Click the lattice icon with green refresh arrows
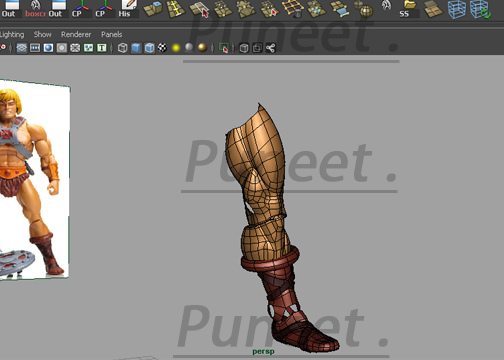Viewport: 504px width, 360px height. click(480, 9)
